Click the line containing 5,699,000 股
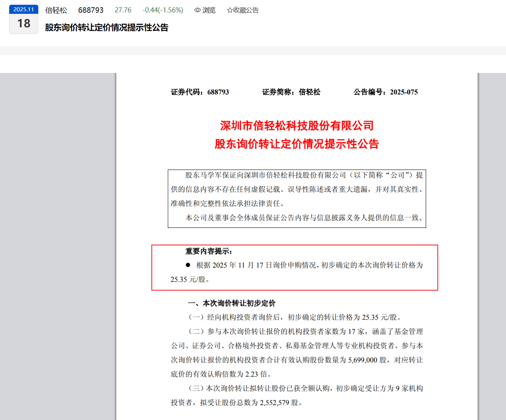This screenshot has height=420, width=506. pos(297,360)
